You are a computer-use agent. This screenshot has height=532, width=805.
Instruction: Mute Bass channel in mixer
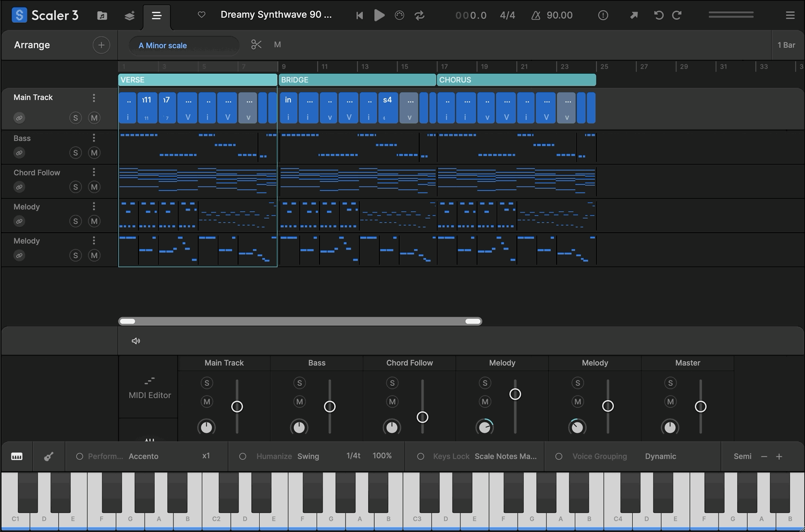click(299, 401)
